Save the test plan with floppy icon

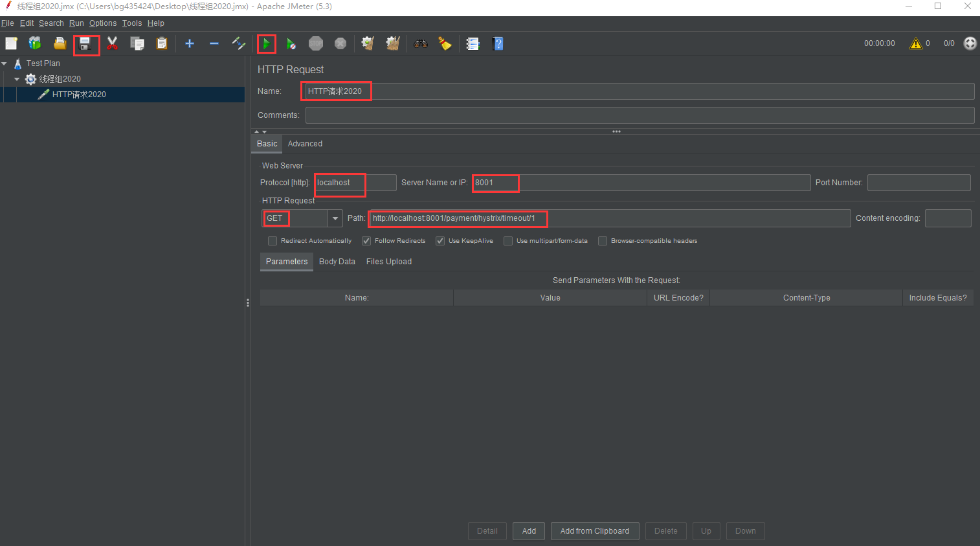(85, 44)
